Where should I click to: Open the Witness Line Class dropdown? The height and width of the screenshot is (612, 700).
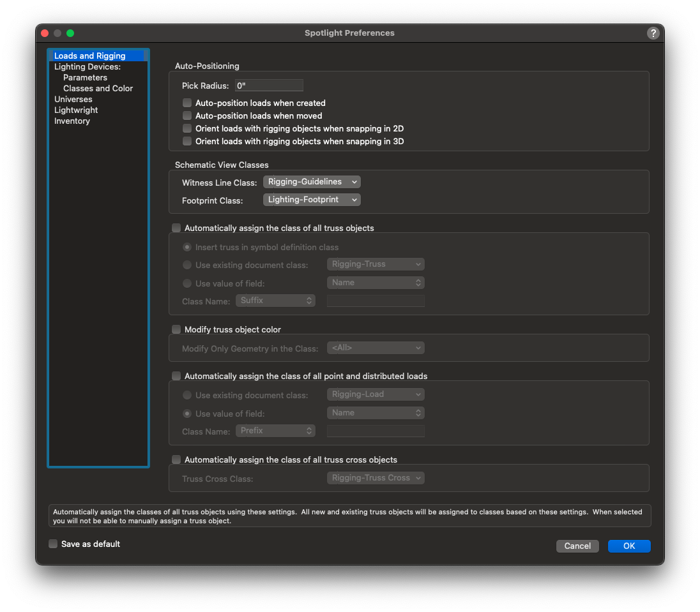pos(312,182)
